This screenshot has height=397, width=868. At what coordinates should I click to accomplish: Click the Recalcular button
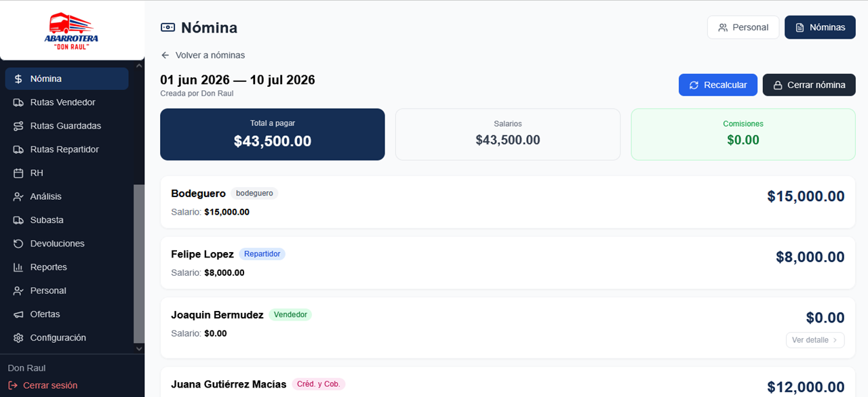[718, 85]
